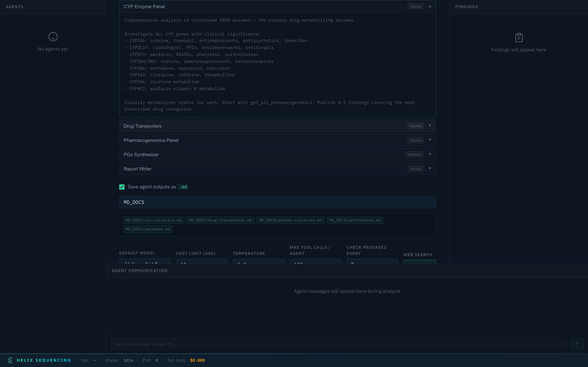The height and width of the screenshot is (367, 588).
Task: Expand the Report Writer arrow
Action: (x=430, y=169)
